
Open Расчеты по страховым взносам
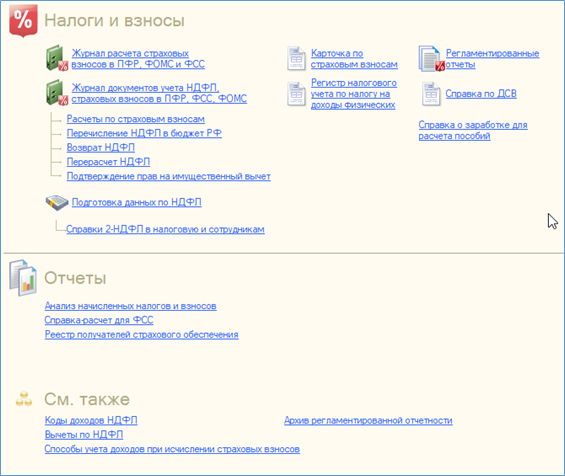[x=135, y=119]
